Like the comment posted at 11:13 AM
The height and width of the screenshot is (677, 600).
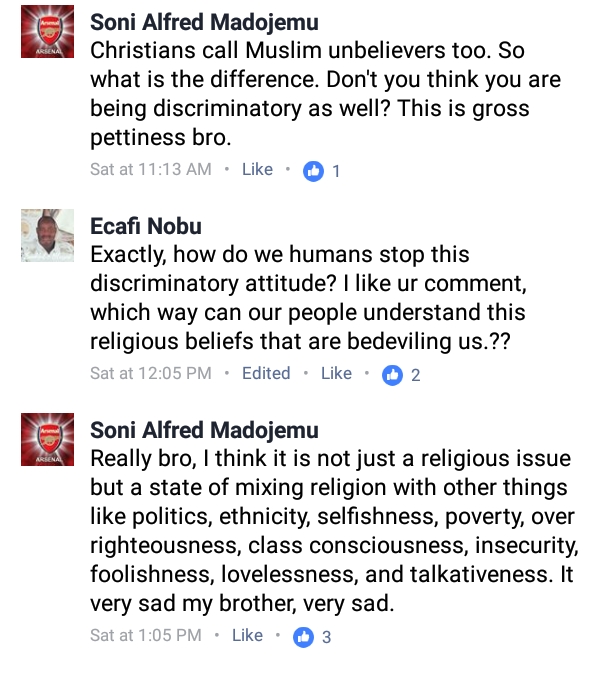[257, 170]
